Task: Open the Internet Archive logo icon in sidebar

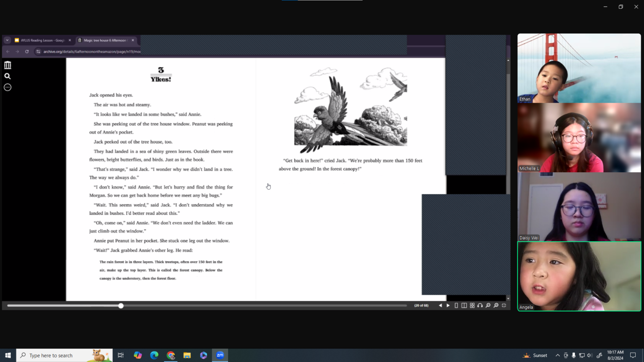Action: click(8, 65)
